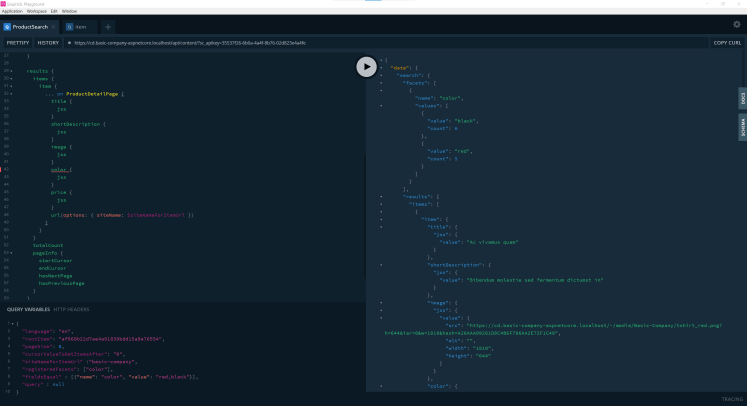Open the History panel

click(48, 43)
